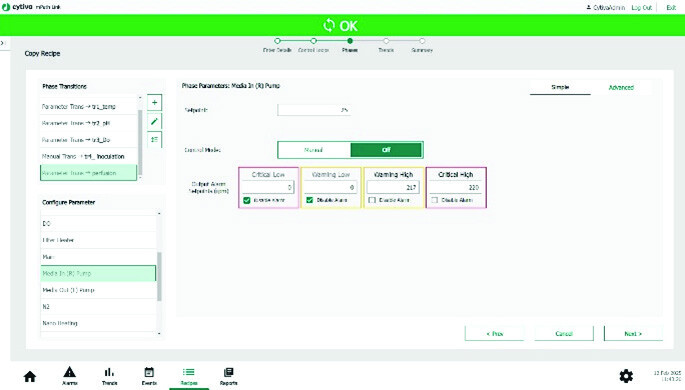The width and height of the screenshot is (685, 390).
Task: Open the Trends bar chart icon
Action: (109, 372)
